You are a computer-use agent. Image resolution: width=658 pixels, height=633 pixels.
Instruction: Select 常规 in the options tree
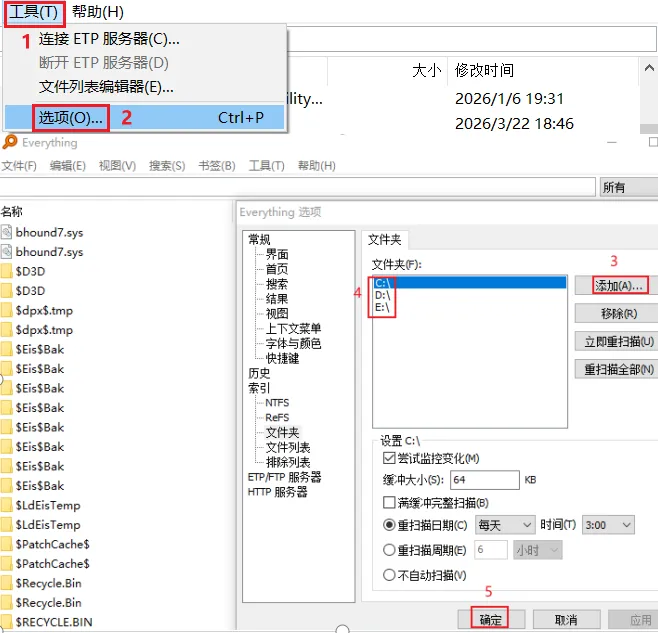tap(259, 239)
